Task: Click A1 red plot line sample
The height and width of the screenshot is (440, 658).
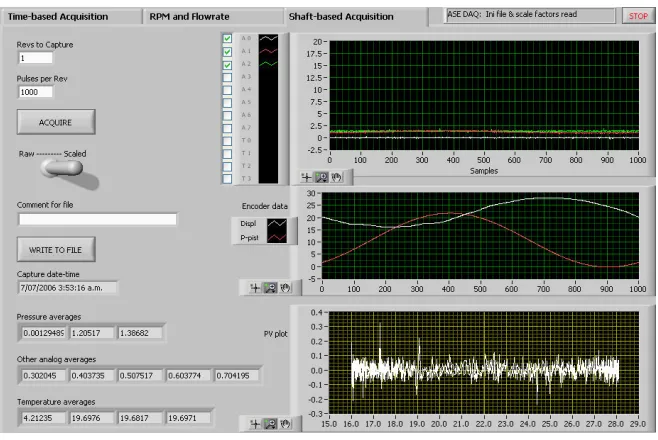Action: pos(268,51)
